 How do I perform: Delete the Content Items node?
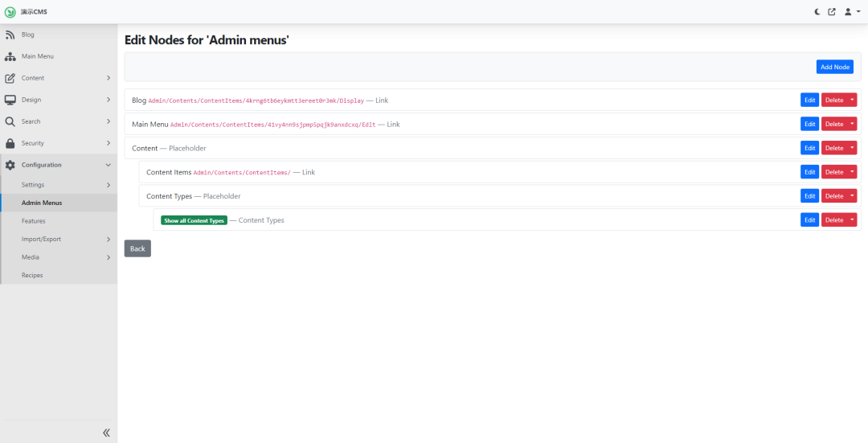[x=834, y=172]
